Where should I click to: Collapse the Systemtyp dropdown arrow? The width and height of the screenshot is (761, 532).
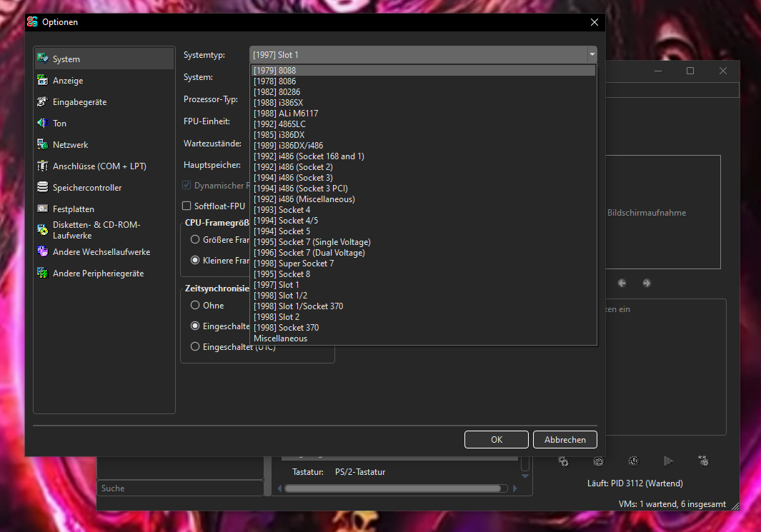(592, 54)
